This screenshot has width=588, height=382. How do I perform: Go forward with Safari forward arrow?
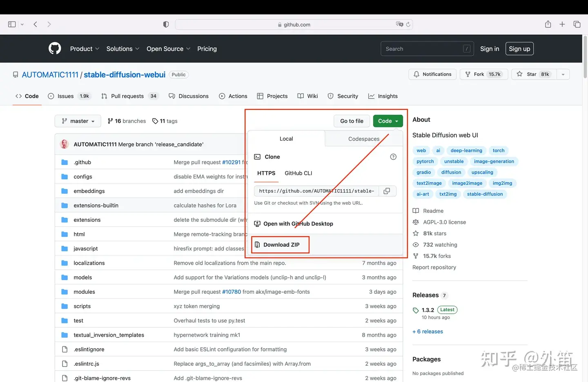(49, 25)
